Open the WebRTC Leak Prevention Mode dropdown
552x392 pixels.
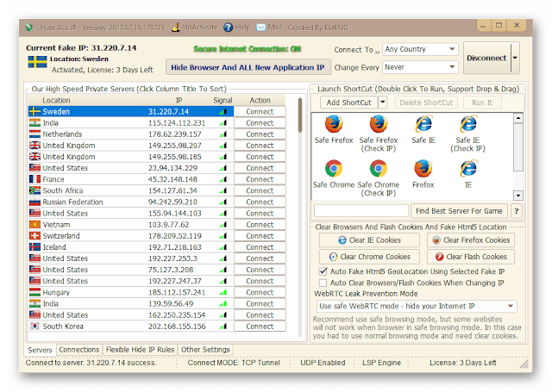417,306
